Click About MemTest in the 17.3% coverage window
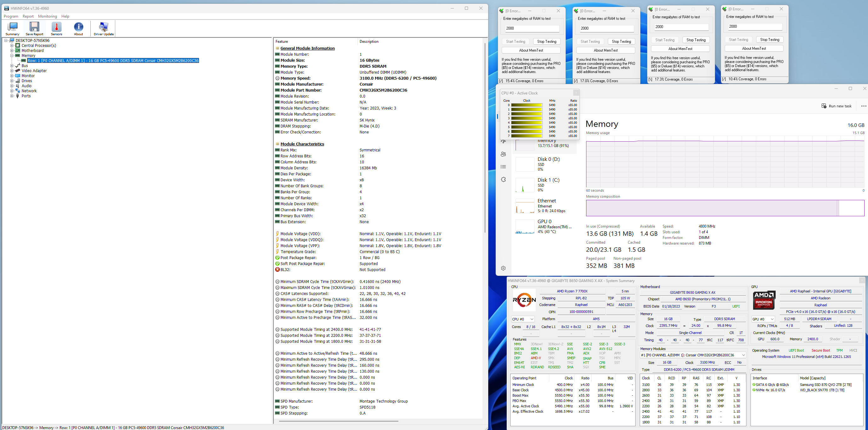The height and width of the screenshot is (430, 868). (680, 48)
